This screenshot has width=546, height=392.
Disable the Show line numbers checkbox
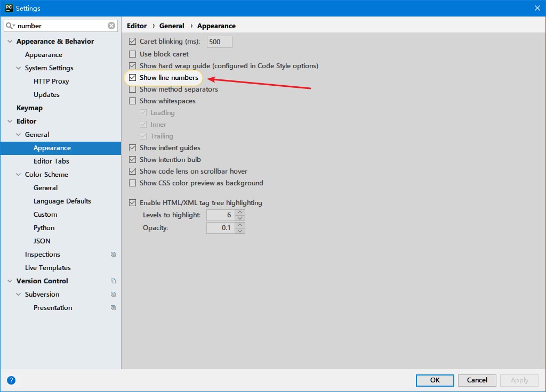click(133, 78)
